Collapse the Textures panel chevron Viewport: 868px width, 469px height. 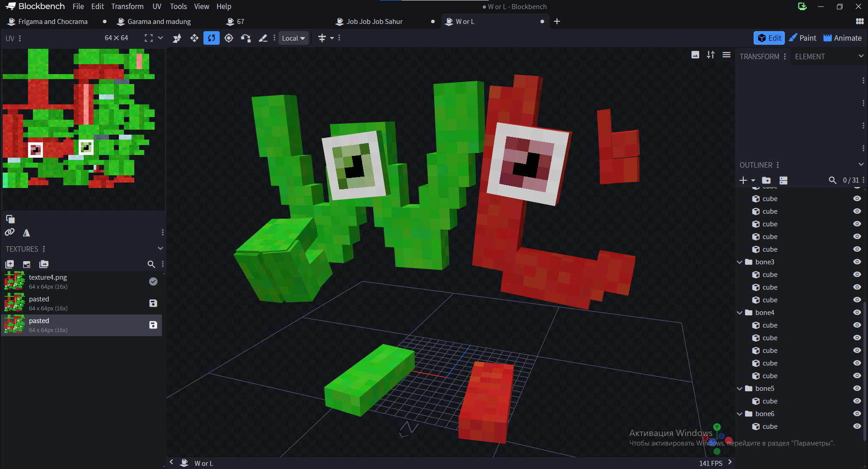[160, 249]
